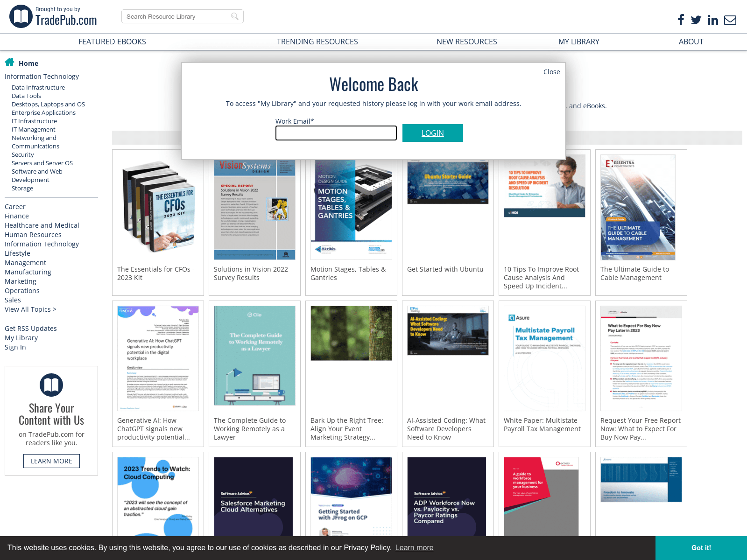Open the Operations topic
The width and height of the screenshot is (747, 560).
coord(22,291)
